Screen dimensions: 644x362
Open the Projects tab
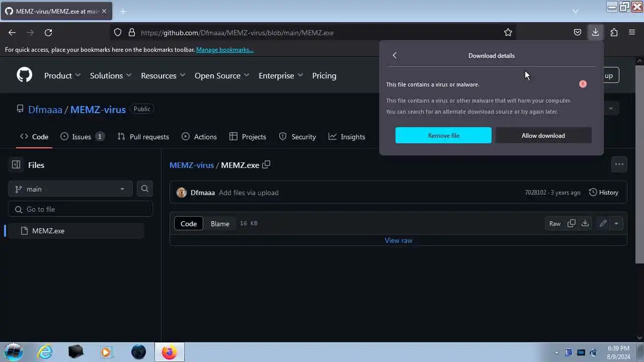pos(248,136)
